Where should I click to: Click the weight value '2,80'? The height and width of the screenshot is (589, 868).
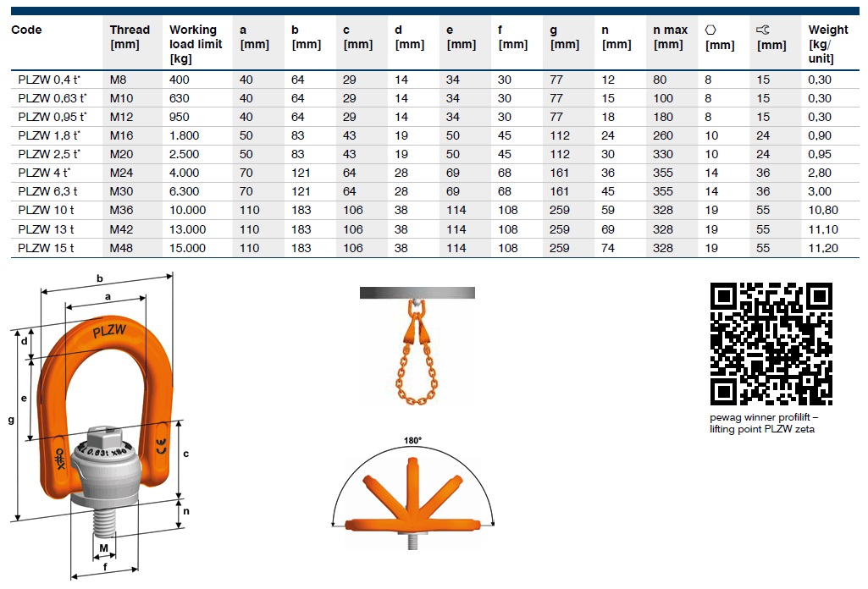pyautogui.click(x=820, y=173)
